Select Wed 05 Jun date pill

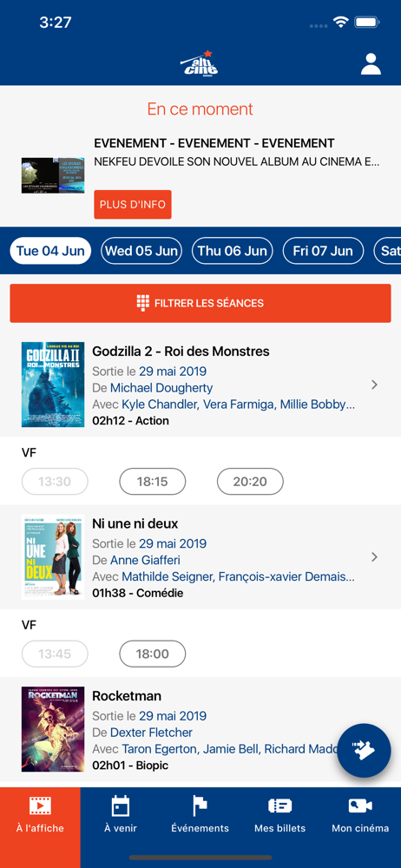pyautogui.click(x=141, y=251)
